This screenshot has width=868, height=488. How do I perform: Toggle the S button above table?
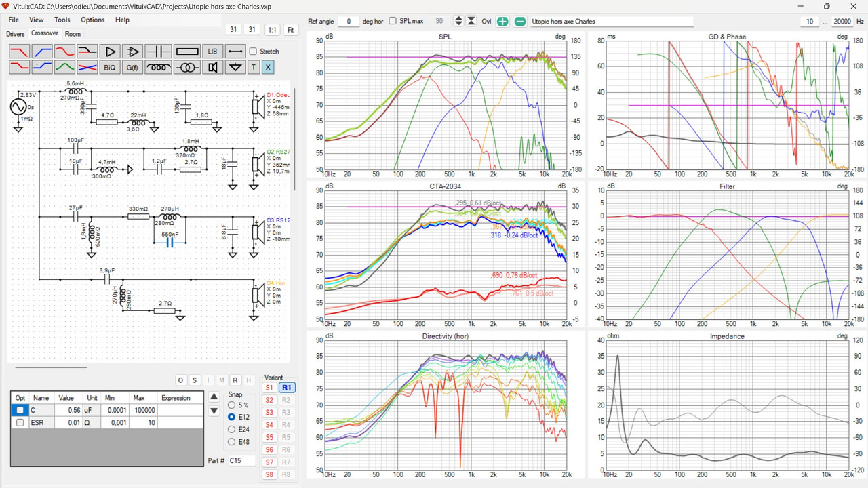[194, 380]
